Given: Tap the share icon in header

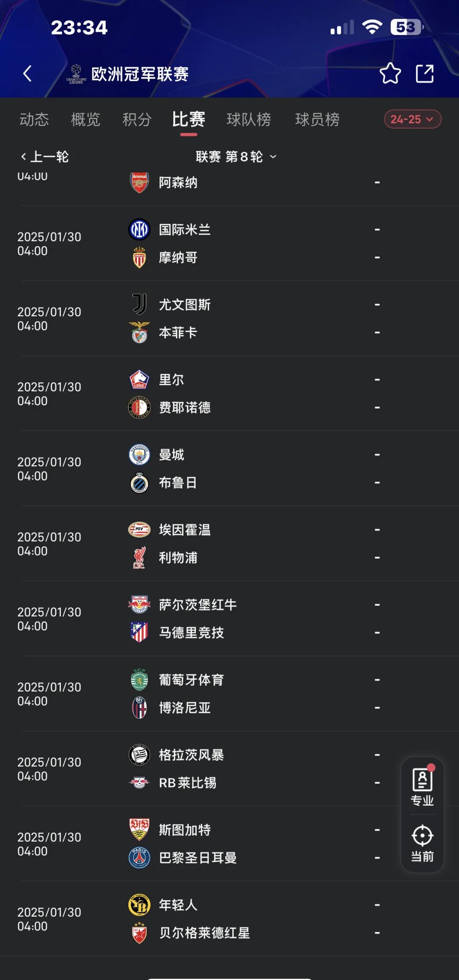Looking at the screenshot, I should pyautogui.click(x=424, y=73).
